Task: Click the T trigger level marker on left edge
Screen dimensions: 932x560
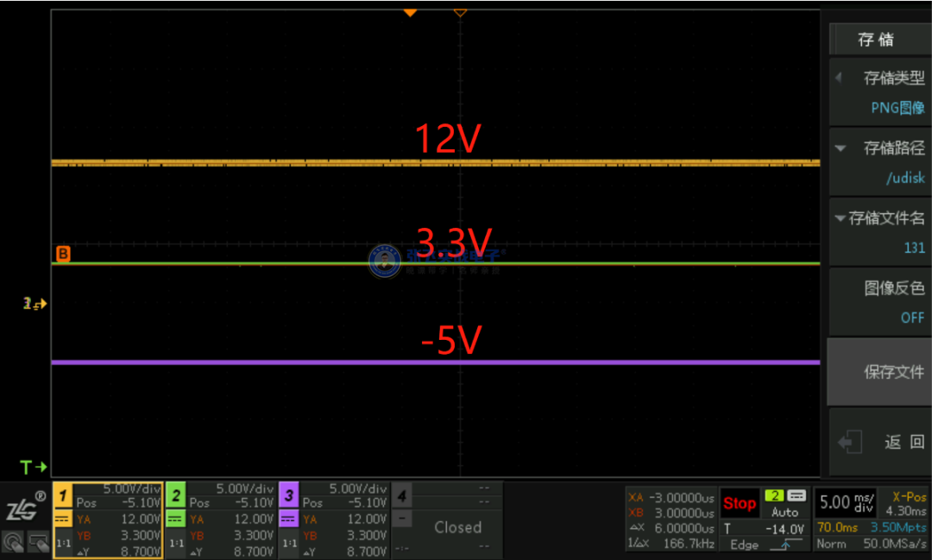Action: tap(33, 468)
